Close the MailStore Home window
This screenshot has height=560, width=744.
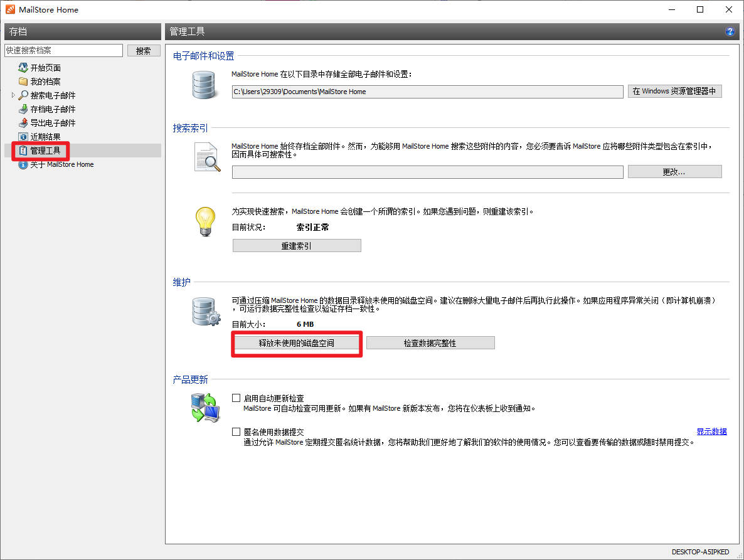click(728, 9)
